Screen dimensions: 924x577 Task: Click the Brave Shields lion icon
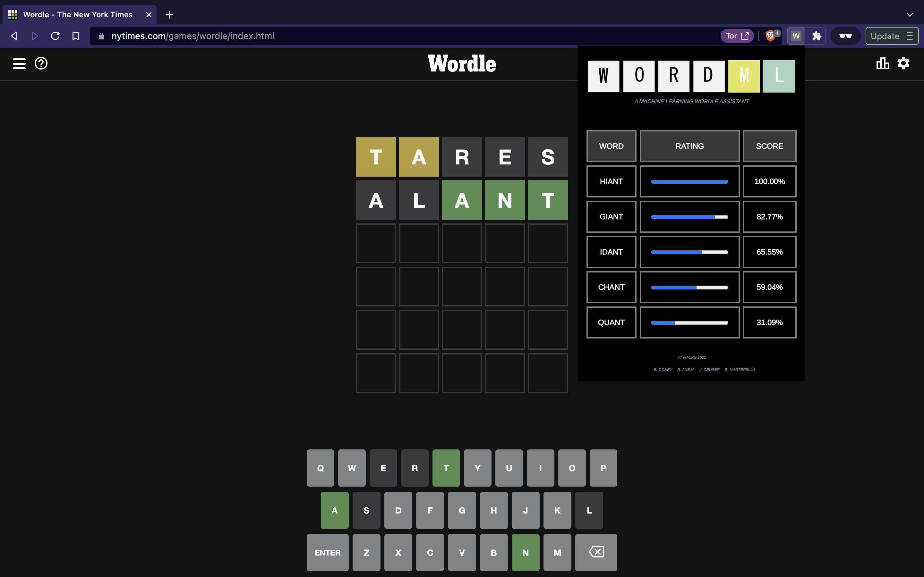[770, 36]
